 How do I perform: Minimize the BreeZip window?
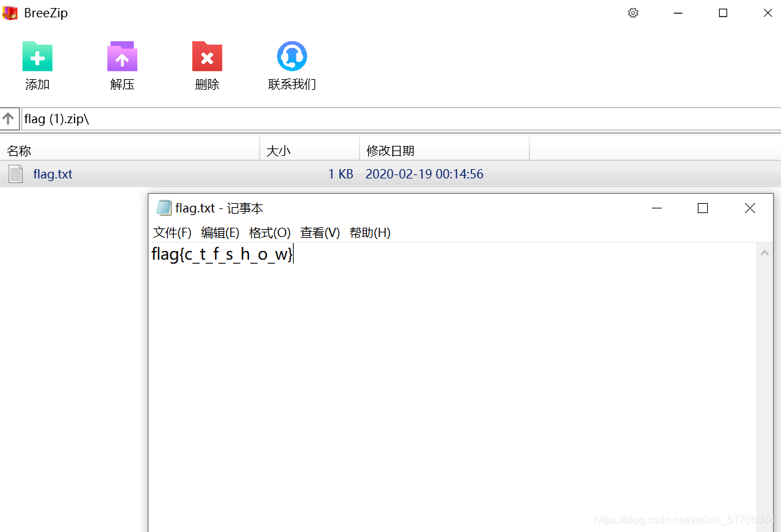tap(678, 13)
